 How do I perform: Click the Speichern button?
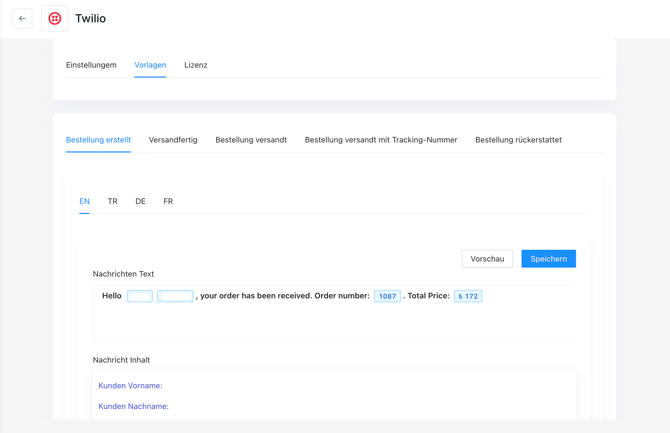(x=549, y=259)
